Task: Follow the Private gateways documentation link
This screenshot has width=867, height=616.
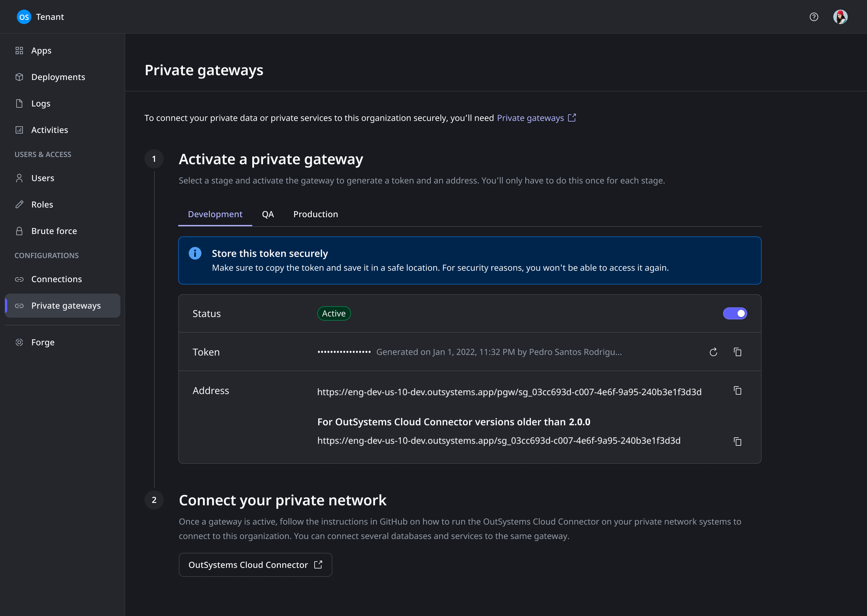Action: coord(530,118)
